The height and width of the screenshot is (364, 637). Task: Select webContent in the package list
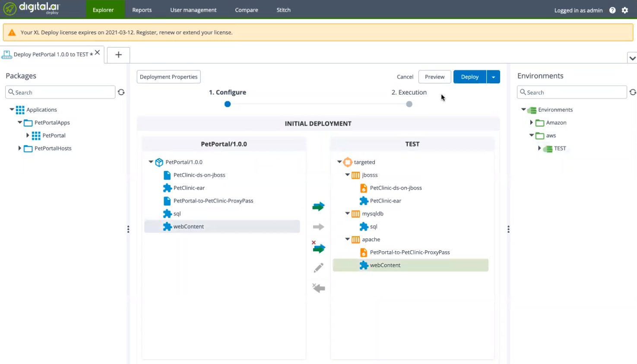pos(222,226)
